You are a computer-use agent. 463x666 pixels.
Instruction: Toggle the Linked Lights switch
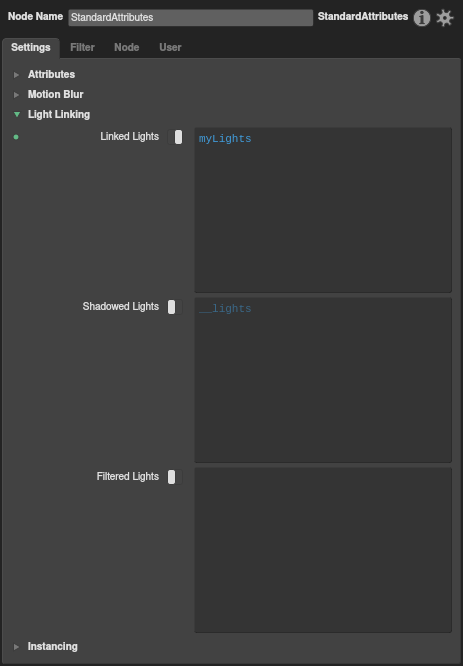[x=175, y=137]
